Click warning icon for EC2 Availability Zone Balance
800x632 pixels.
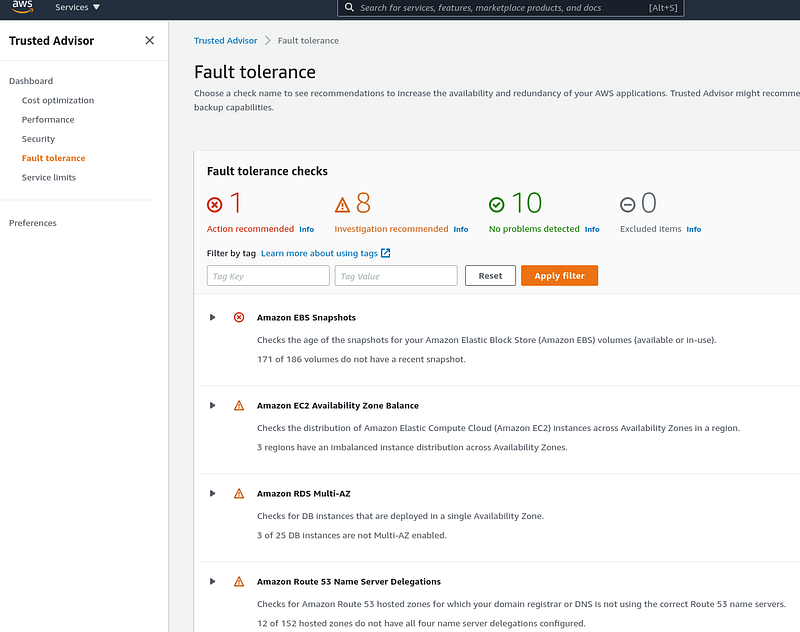(x=239, y=406)
